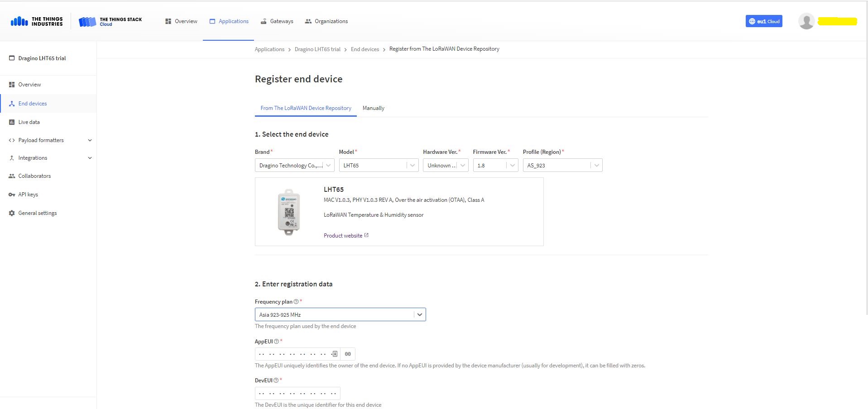Click the Frequency plan help icon
Viewport: 868px width, 409px height.
(296, 302)
